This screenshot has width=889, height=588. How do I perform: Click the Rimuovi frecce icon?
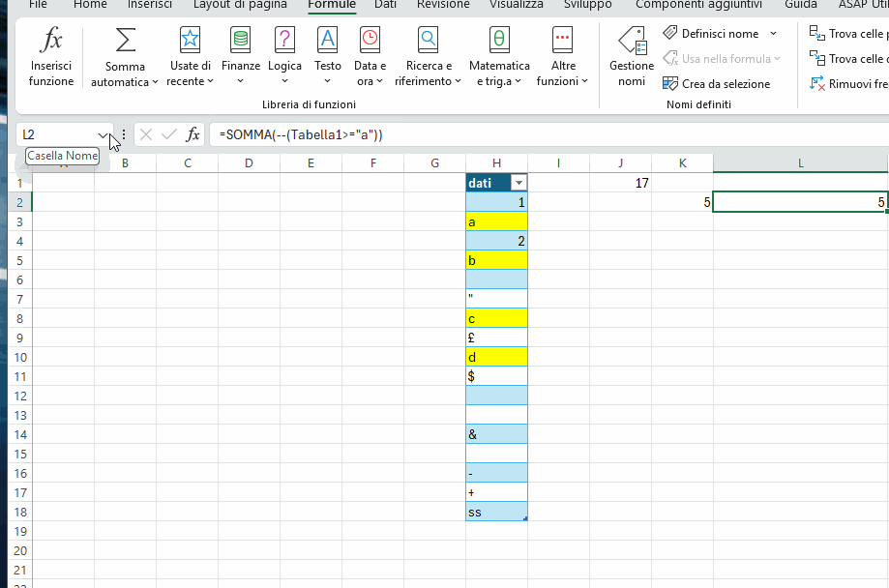(817, 83)
